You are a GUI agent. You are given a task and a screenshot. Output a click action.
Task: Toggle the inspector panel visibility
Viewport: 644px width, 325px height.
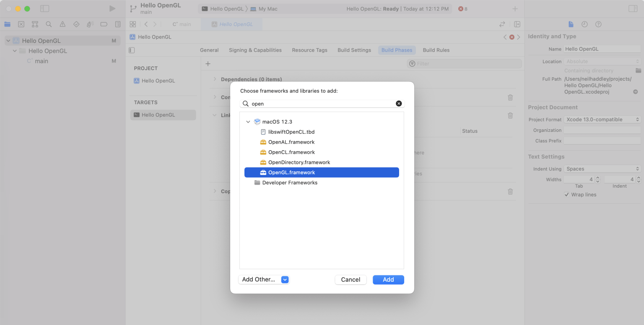(x=633, y=8)
